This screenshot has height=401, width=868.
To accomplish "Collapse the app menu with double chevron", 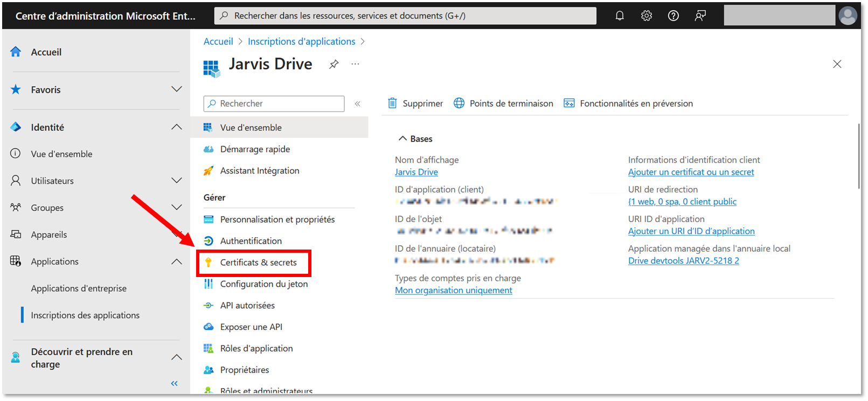I will coord(357,103).
